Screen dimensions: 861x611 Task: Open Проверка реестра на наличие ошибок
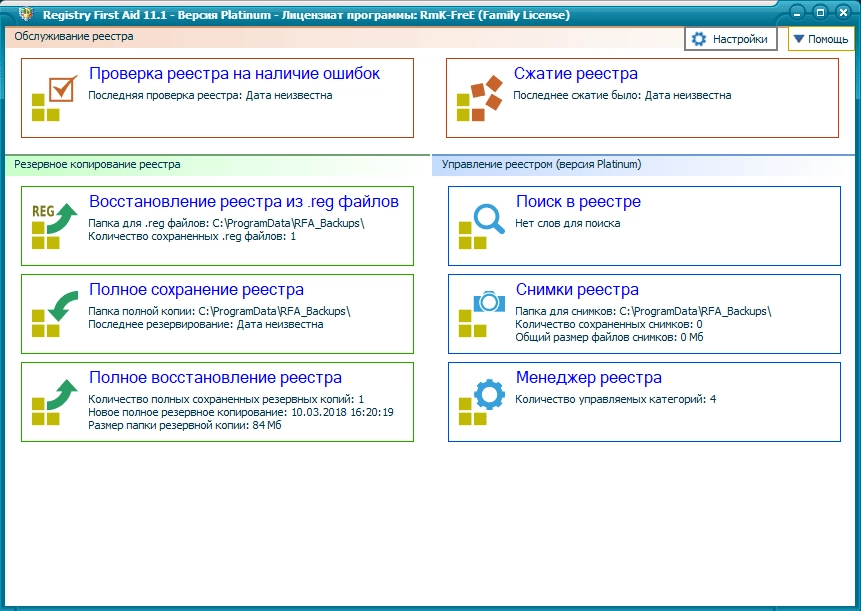(x=234, y=74)
